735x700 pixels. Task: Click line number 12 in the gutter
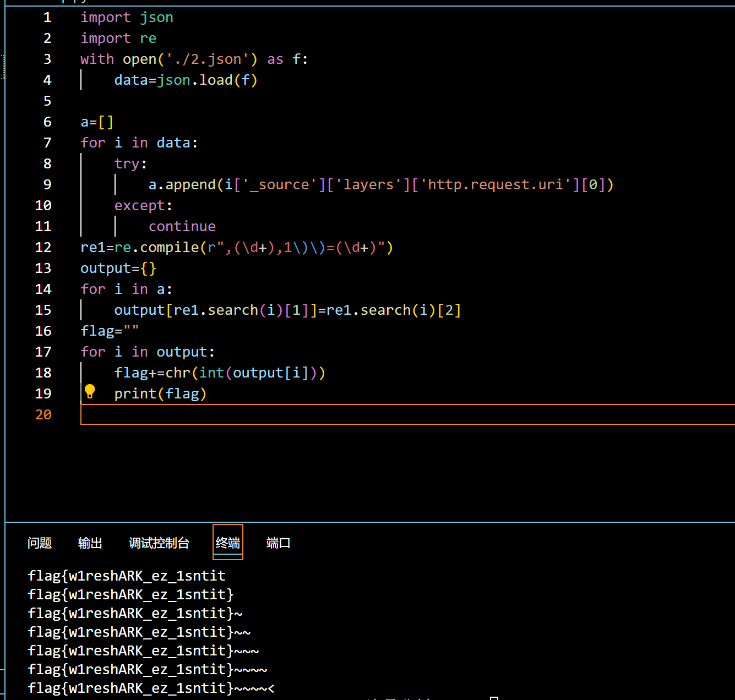[43, 248]
